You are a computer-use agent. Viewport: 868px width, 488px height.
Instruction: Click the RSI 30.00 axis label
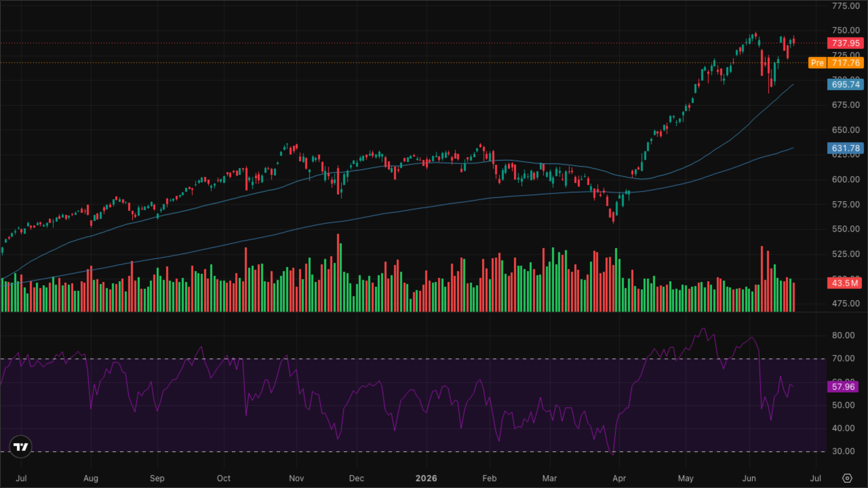[x=843, y=451]
